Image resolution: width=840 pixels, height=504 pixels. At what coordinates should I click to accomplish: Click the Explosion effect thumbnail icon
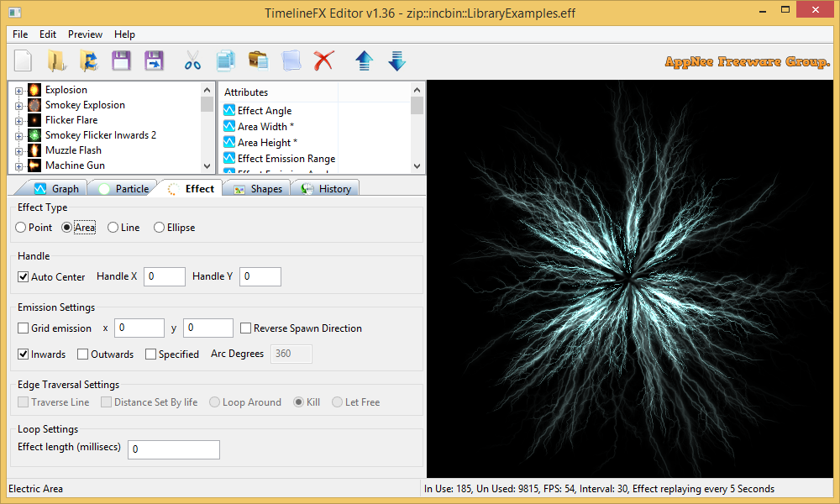pyautogui.click(x=34, y=89)
